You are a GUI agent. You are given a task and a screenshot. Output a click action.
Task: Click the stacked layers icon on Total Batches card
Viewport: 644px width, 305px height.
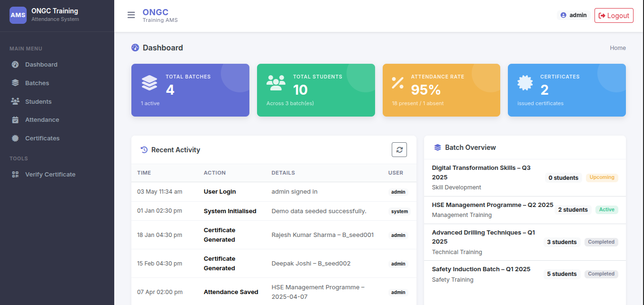click(x=149, y=83)
